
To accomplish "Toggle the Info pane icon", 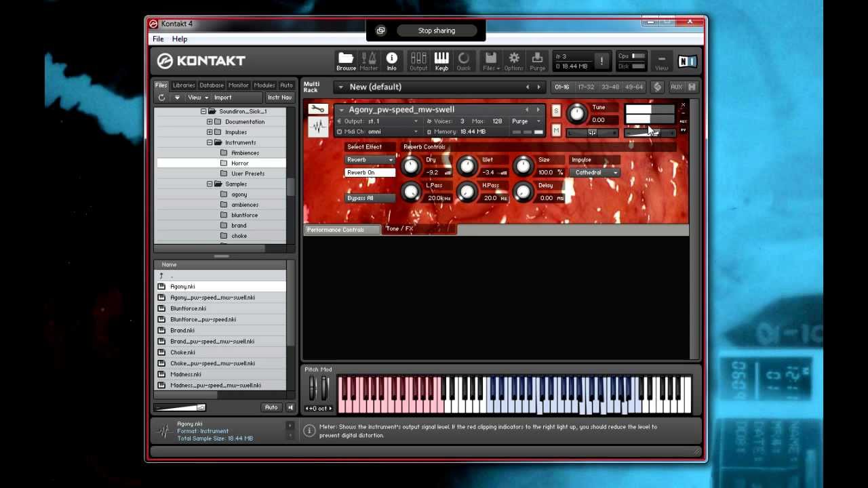I will [391, 61].
